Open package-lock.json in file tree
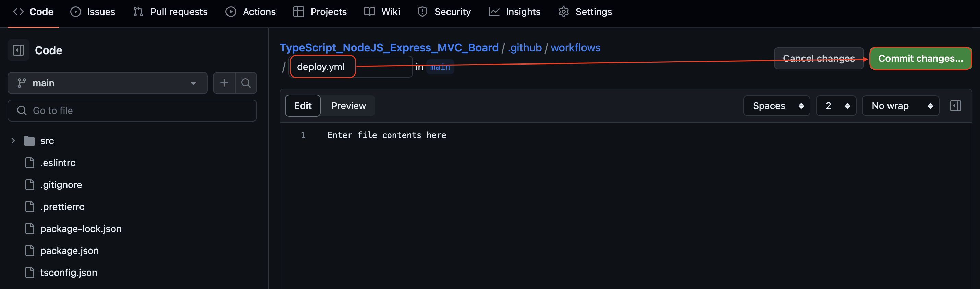Screen dimensions: 980x289 [81, 229]
